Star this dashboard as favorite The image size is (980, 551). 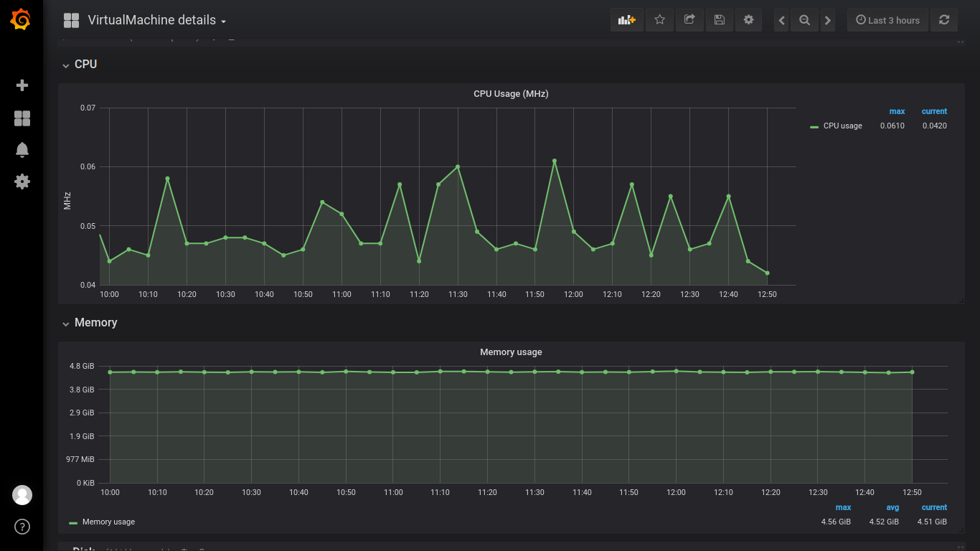(659, 20)
